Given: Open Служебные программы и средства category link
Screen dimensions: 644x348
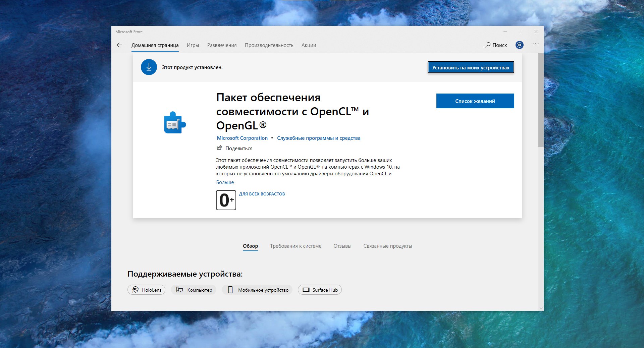Looking at the screenshot, I should coord(319,138).
